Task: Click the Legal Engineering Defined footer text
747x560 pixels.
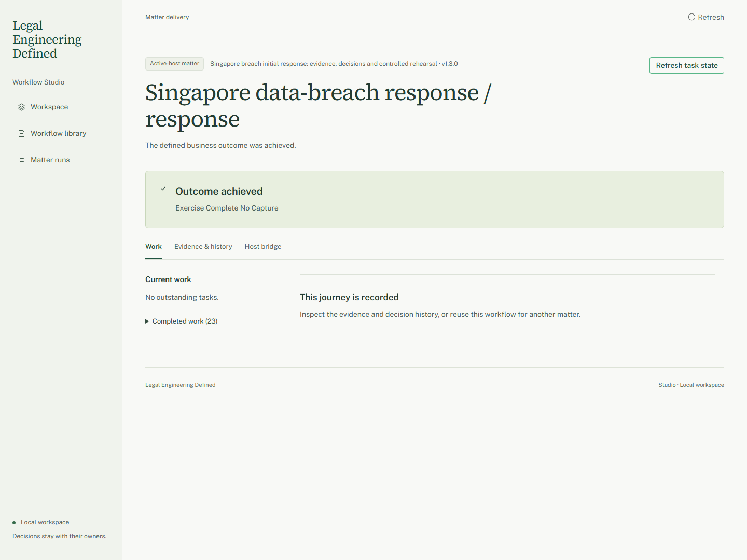Action: tap(181, 385)
